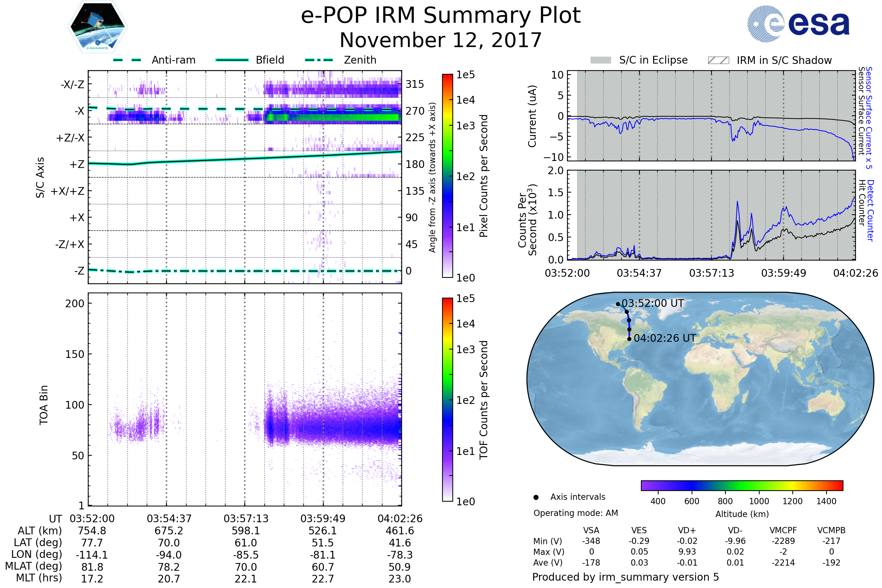The image size is (882, 588).
Task: Click the Pixel Counts per Second colorbar
Action: tap(447, 176)
